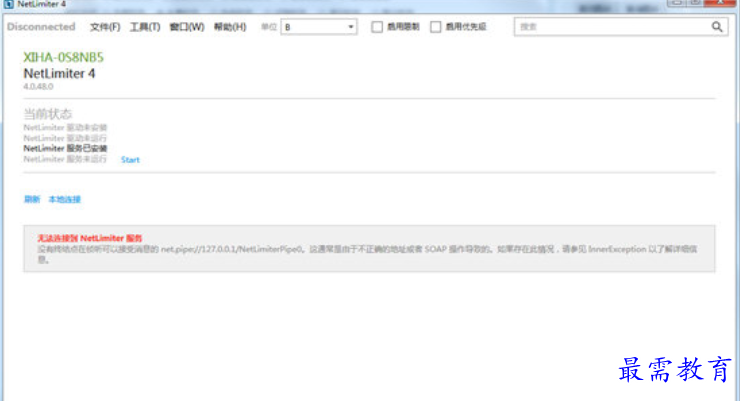Viewport: 740px width, 401px height.
Task: Open the 窗口(W) menu
Action: 187,27
